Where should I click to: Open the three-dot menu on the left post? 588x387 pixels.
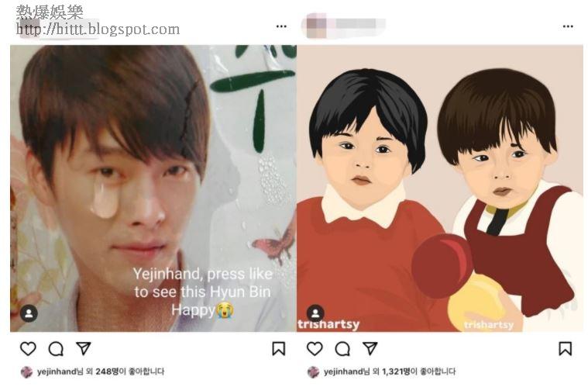(x=281, y=26)
